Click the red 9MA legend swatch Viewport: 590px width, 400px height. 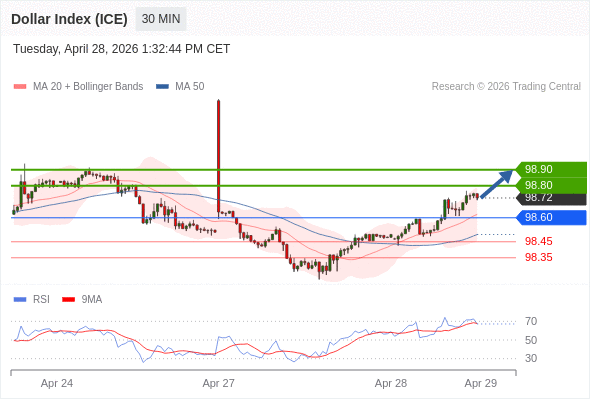[68, 300]
